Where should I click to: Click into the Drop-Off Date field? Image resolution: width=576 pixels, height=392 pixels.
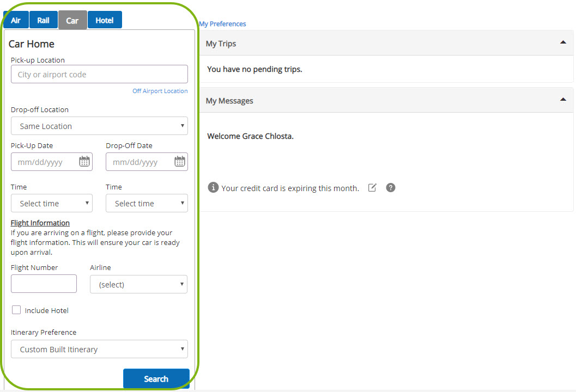coord(147,162)
